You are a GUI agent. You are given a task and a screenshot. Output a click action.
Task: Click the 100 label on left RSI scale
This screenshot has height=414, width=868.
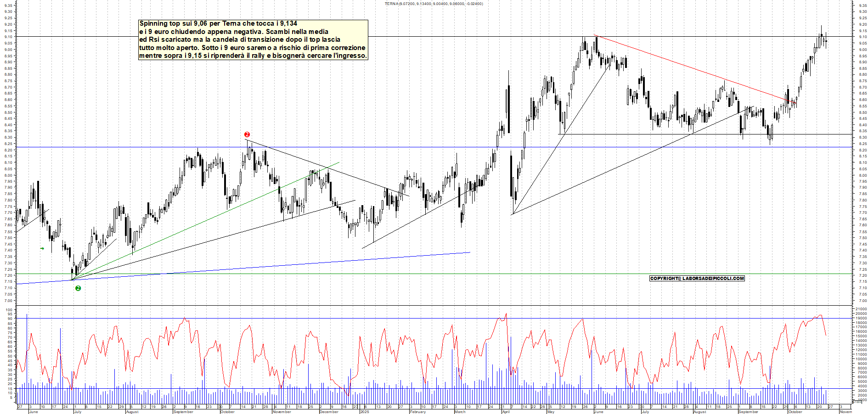pos(9,310)
